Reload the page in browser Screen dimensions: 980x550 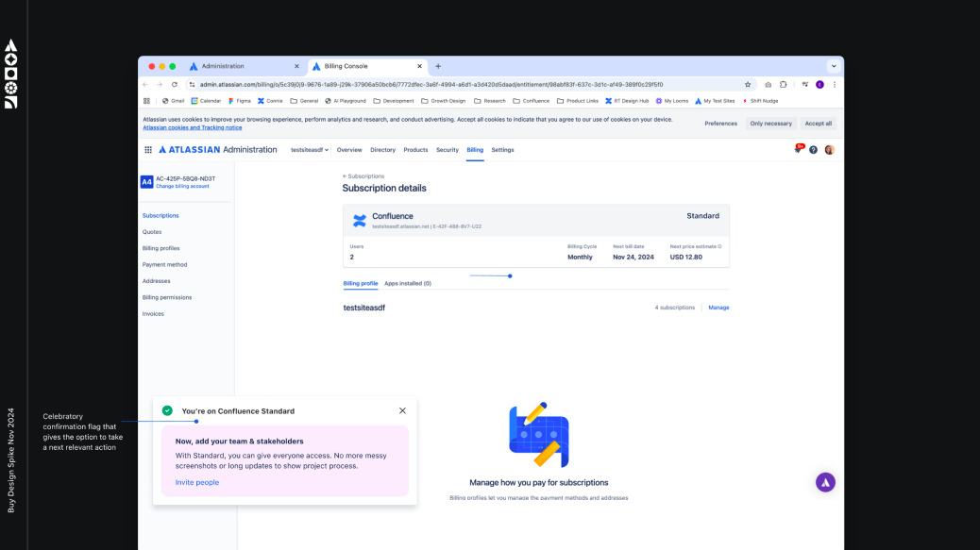tap(175, 84)
